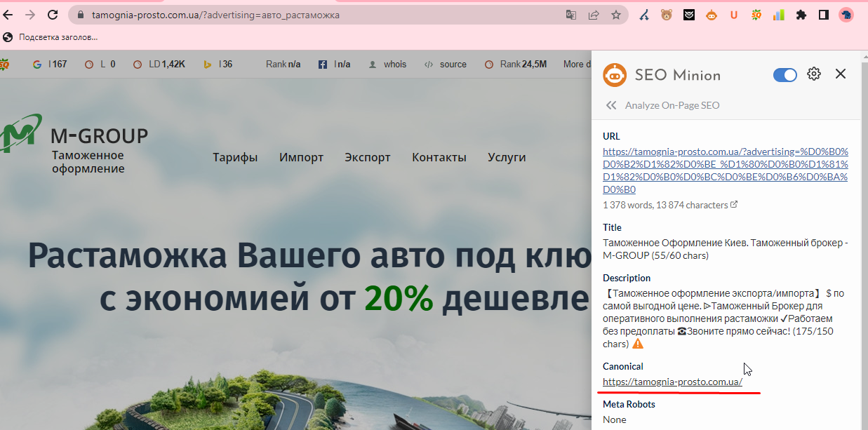
Task: Open the SQ SEOquake extension
Action: (756, 15)
